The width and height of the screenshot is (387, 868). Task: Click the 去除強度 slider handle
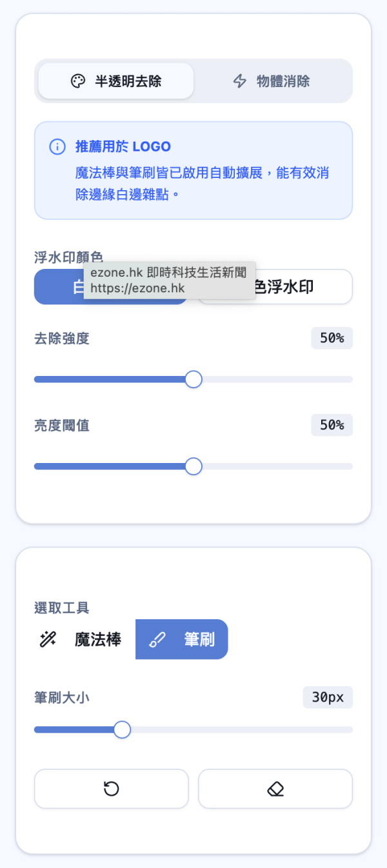pyautogui.click(x=193, y=380)
